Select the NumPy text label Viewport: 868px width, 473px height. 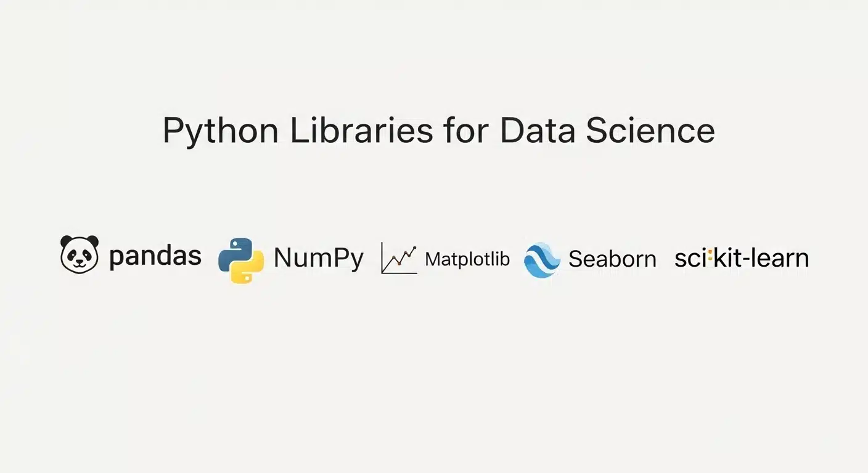(319, 259)
